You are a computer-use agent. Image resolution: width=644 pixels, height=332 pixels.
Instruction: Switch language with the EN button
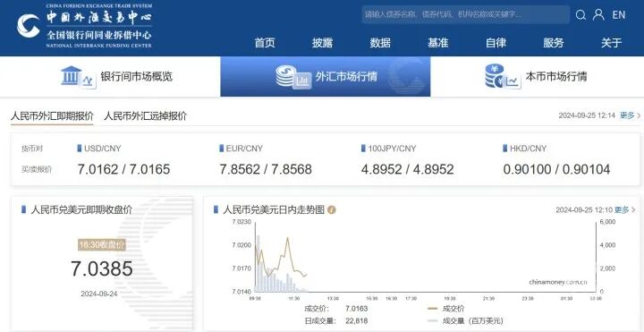[619, 15]
